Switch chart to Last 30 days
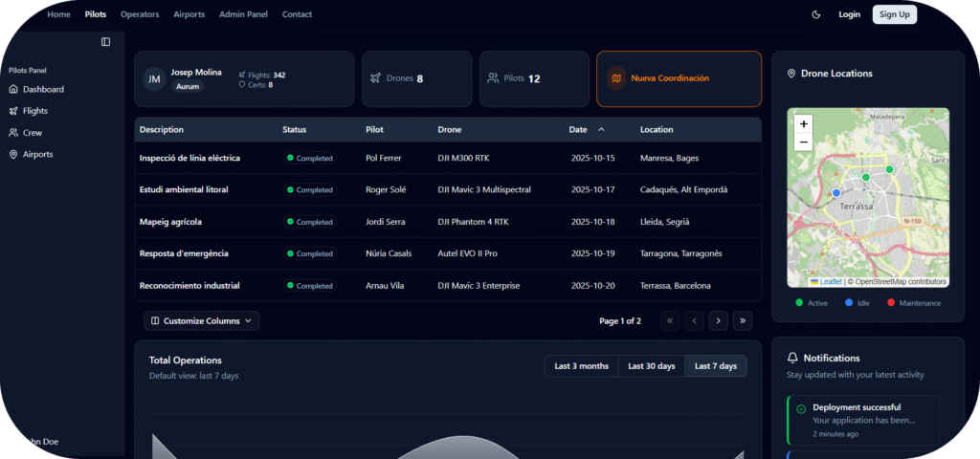The height and width of the screenshot is (459, 980). click(651, 366)
